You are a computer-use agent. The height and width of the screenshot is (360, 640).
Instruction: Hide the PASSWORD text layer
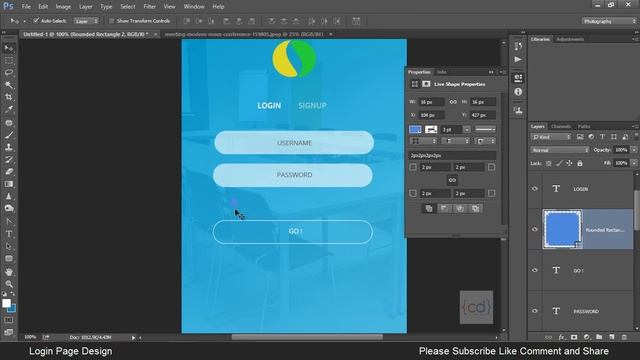pos(535,311)
